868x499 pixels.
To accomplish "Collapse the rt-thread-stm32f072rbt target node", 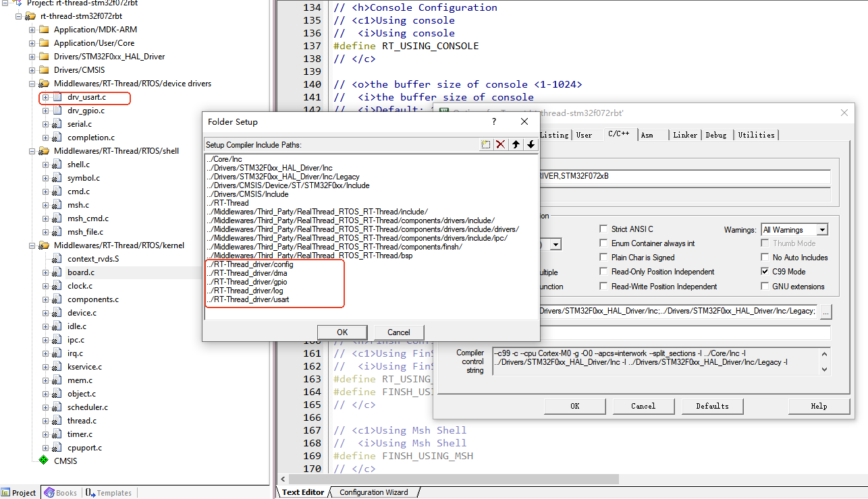I will [19, 16].
